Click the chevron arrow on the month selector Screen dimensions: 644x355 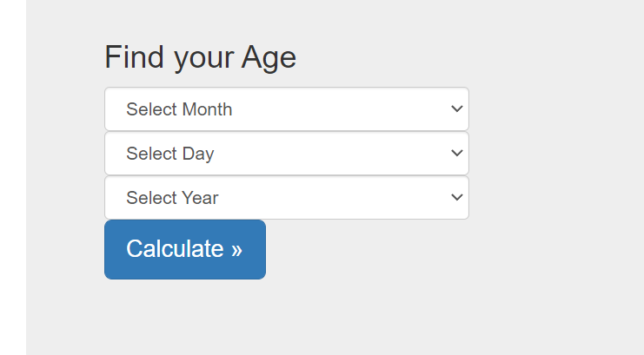[456, 109]
